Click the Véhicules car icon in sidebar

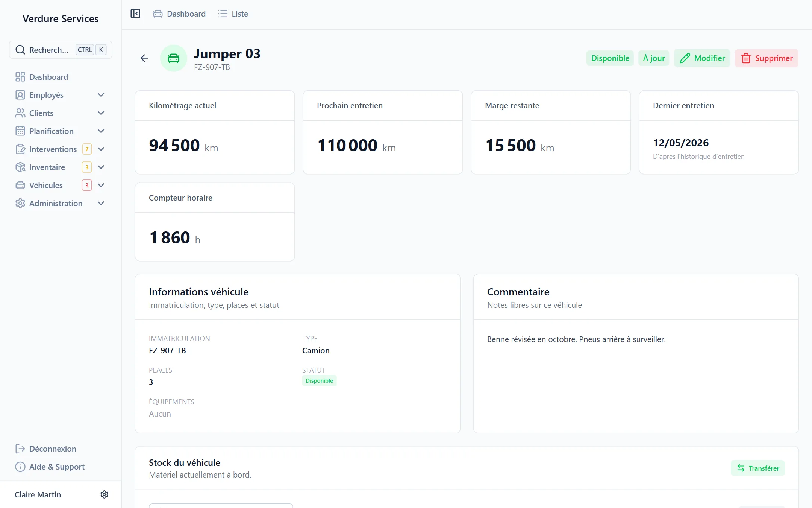(x=20, y=185)
